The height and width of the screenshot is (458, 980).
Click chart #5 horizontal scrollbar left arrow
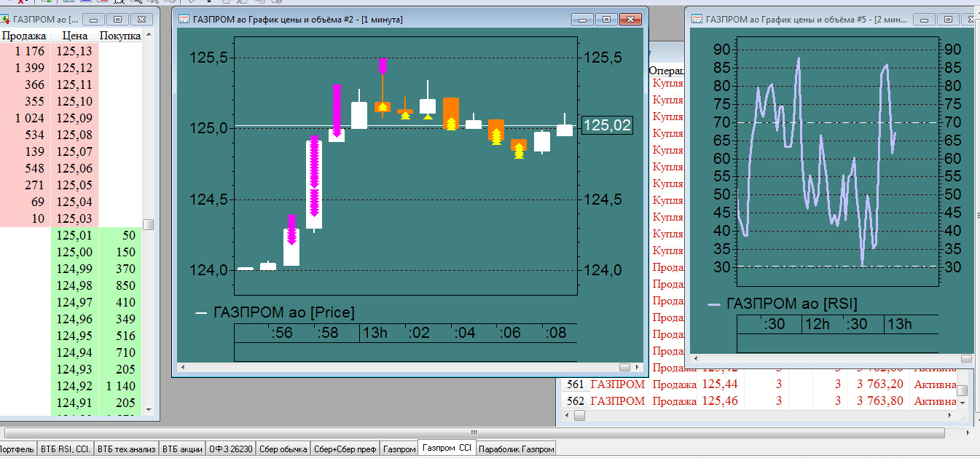pos(696,359)
